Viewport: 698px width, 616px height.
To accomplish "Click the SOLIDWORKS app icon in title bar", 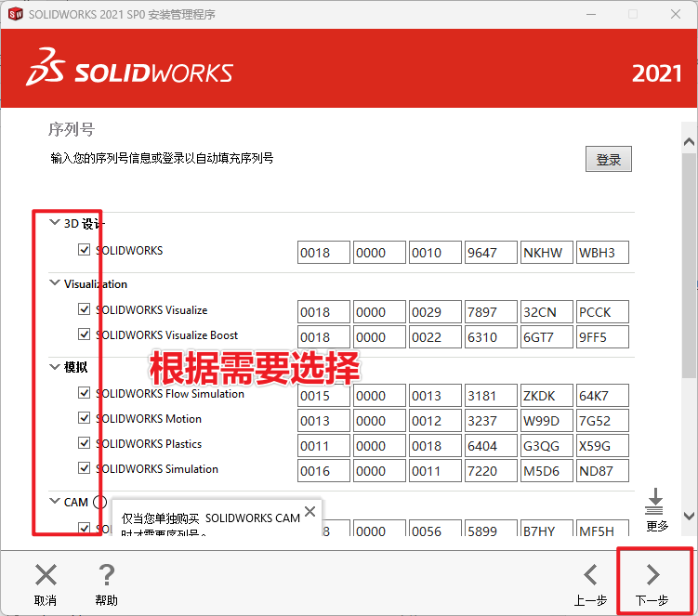I will tap(15, 14).
